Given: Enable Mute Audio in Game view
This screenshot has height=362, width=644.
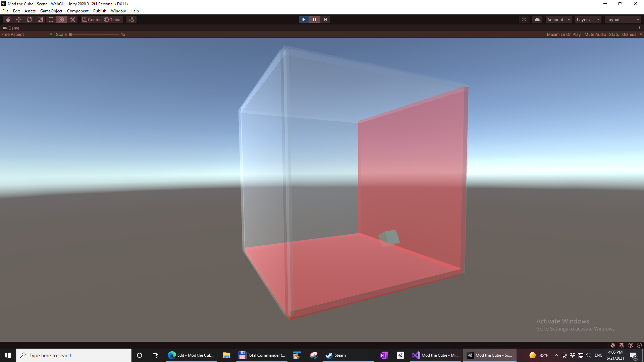Looking at the screenshot, I should tap(595, 34).
